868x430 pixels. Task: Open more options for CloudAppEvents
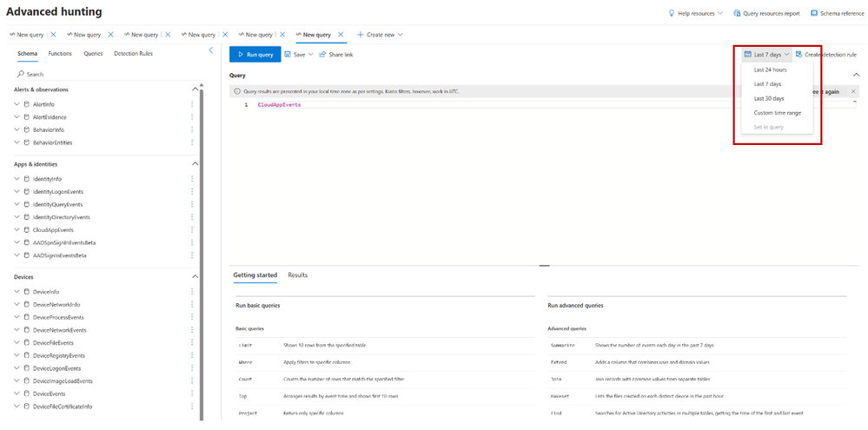pyautogui.click(x=192, y=229)
